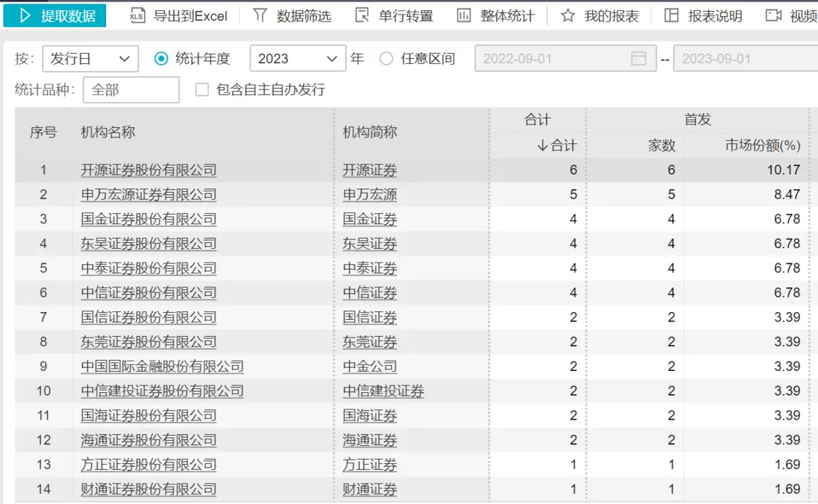This screenshot has height=504, width=818.
Task: Click the 提取数据 play icon
Action: (x=25, y=16)
